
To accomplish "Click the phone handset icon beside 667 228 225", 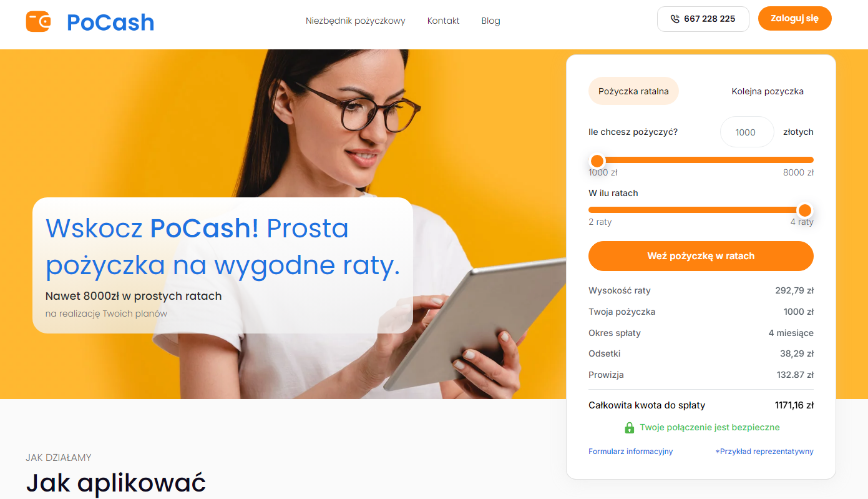I will [675, 19].
